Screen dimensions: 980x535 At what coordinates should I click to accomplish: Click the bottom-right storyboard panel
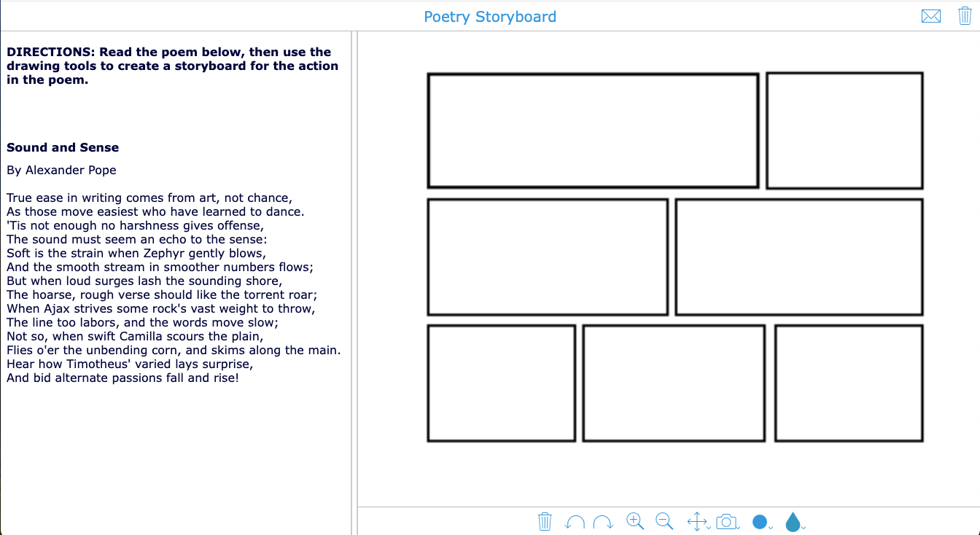(x=849, y=383)
